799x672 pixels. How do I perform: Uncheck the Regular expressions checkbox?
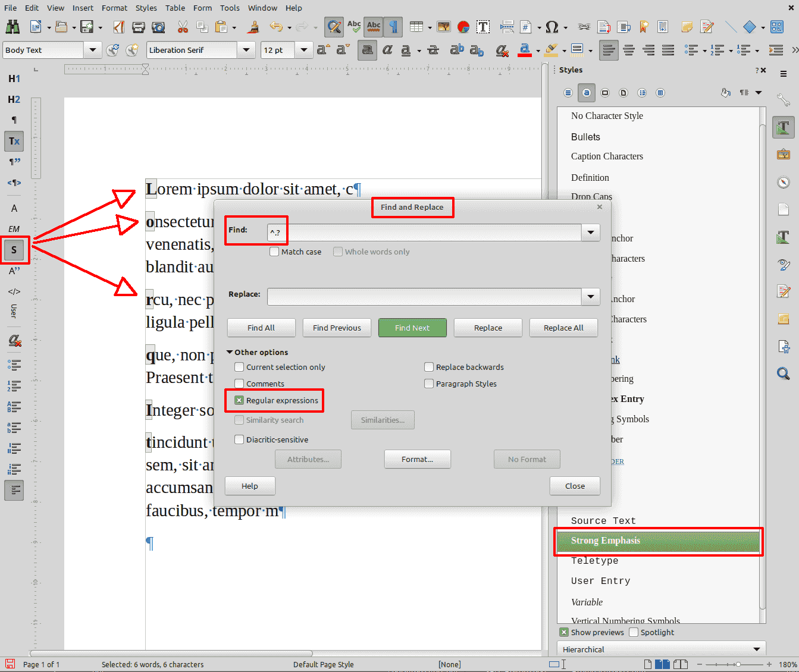tap(239, 401)
